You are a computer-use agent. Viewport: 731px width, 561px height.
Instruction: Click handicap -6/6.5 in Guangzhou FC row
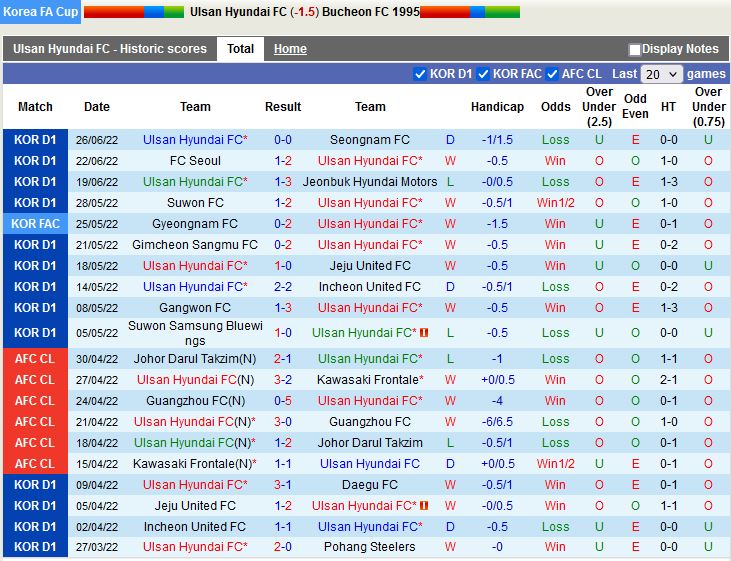(x=497, y=422)
